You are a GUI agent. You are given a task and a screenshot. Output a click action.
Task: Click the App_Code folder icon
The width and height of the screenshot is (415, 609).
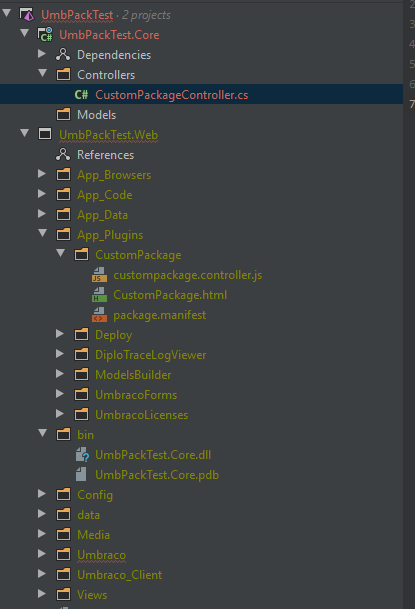point(63,195)
